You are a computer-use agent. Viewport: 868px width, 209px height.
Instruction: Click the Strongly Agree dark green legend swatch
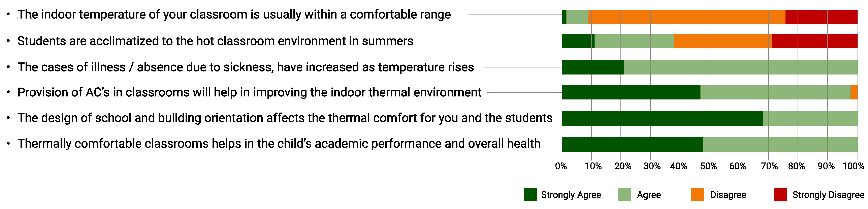point(530,195)
